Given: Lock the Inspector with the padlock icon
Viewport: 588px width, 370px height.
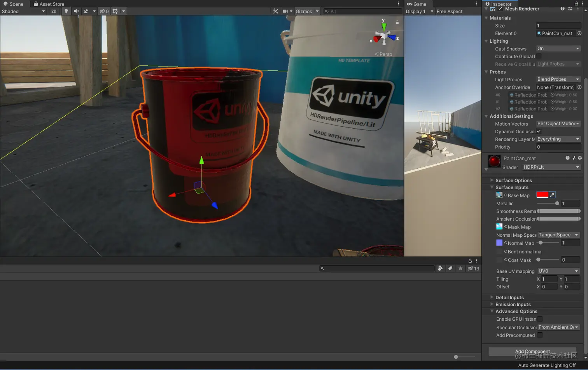Looking at the screenshot, I should [576, 3].
